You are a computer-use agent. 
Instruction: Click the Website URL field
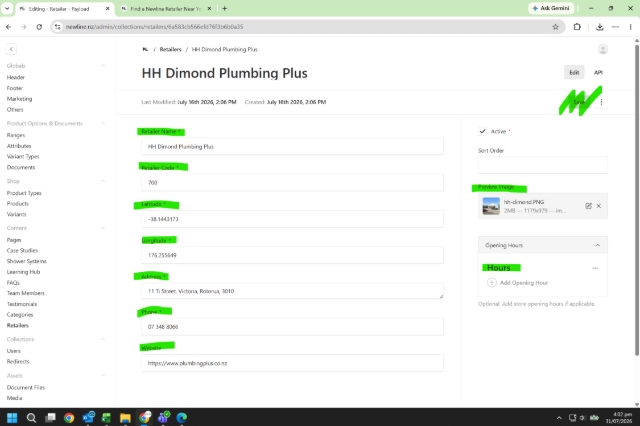[292, 363]
